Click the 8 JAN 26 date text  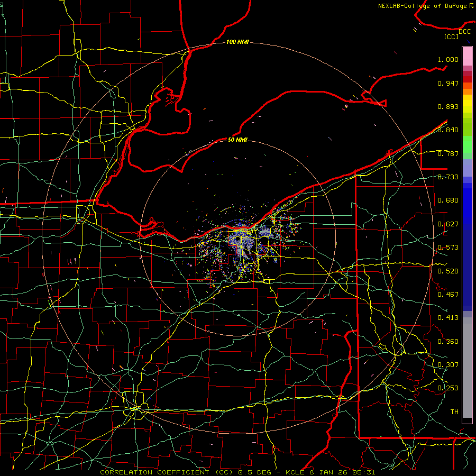(x=328, y=472)
